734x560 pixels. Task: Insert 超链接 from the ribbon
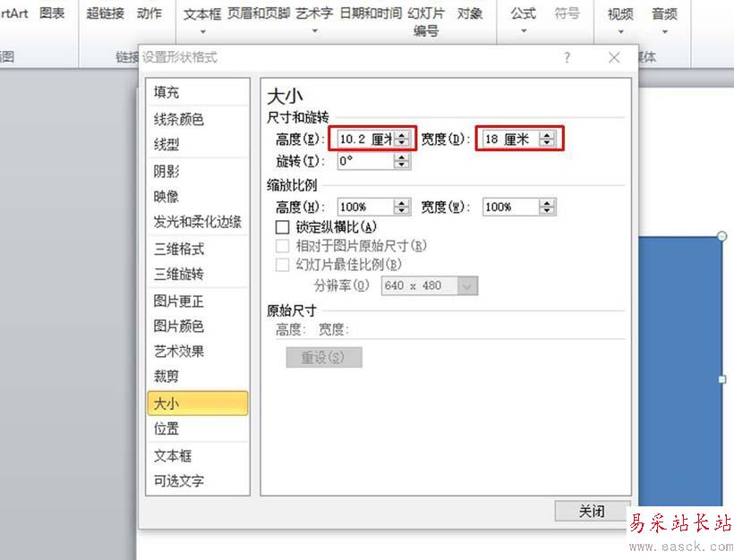tap(106, 13)
